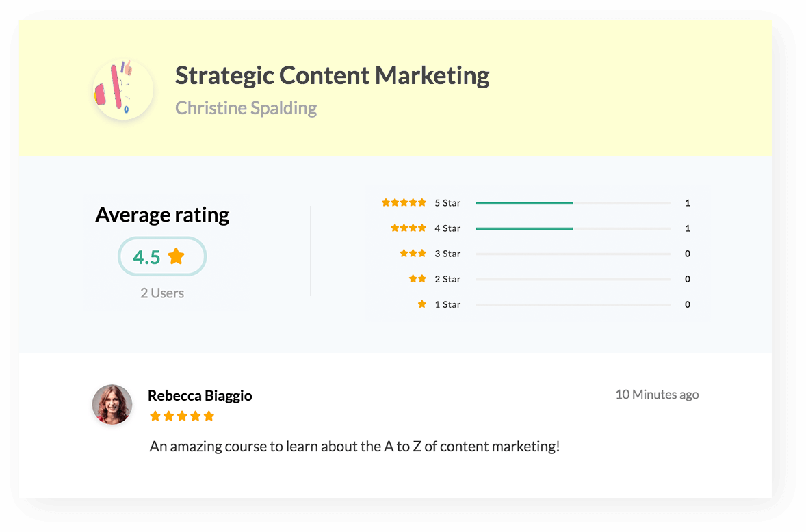
Task: Select the three-star icon group
Action: [413, 254]
